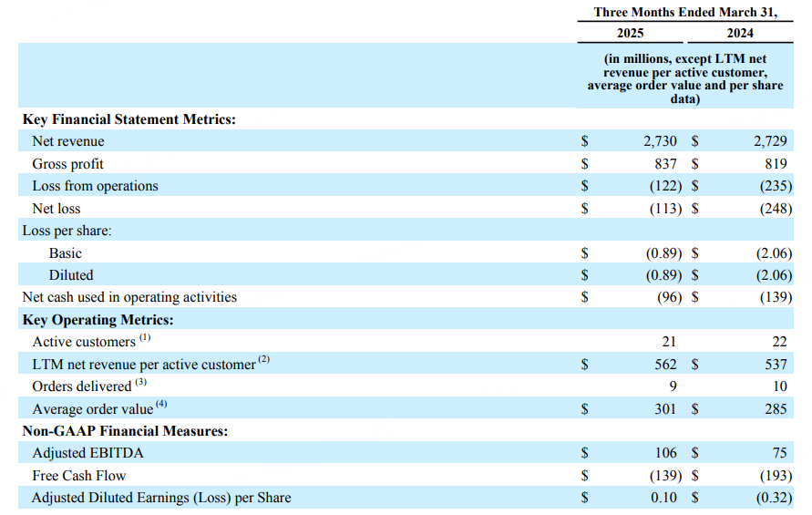Click the 'Adjusted EBITDA' row label

coord(87,453)
